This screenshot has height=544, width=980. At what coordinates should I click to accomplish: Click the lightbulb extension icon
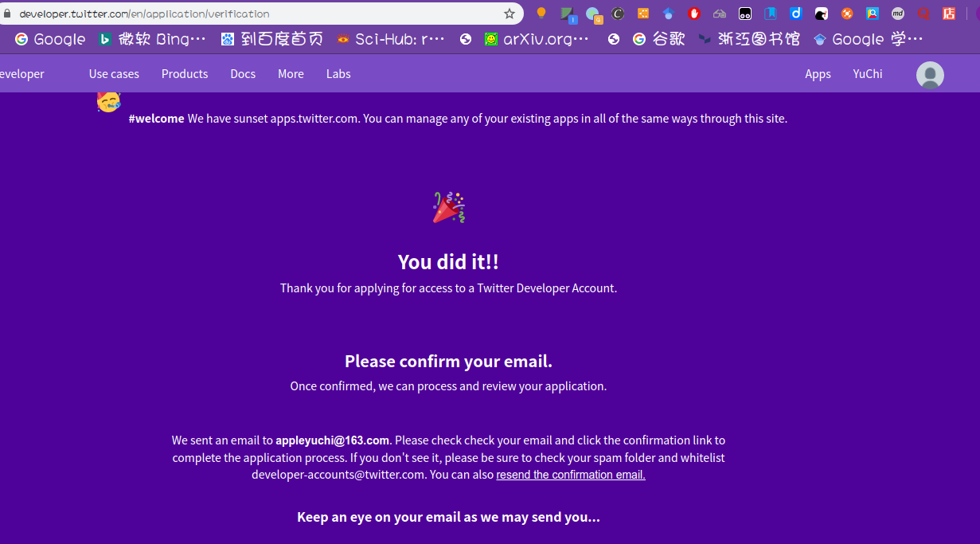tap(541, 14)
